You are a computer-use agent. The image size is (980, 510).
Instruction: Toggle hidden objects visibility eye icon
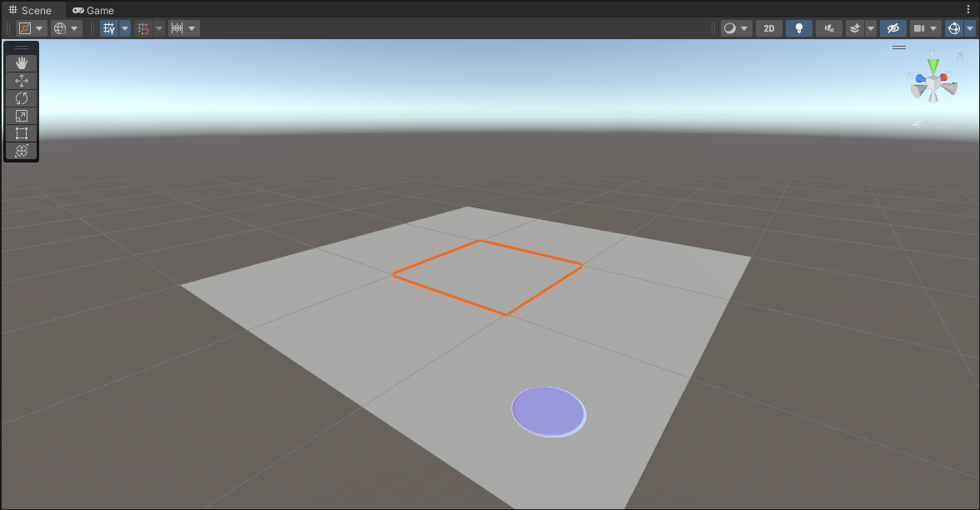893,28
